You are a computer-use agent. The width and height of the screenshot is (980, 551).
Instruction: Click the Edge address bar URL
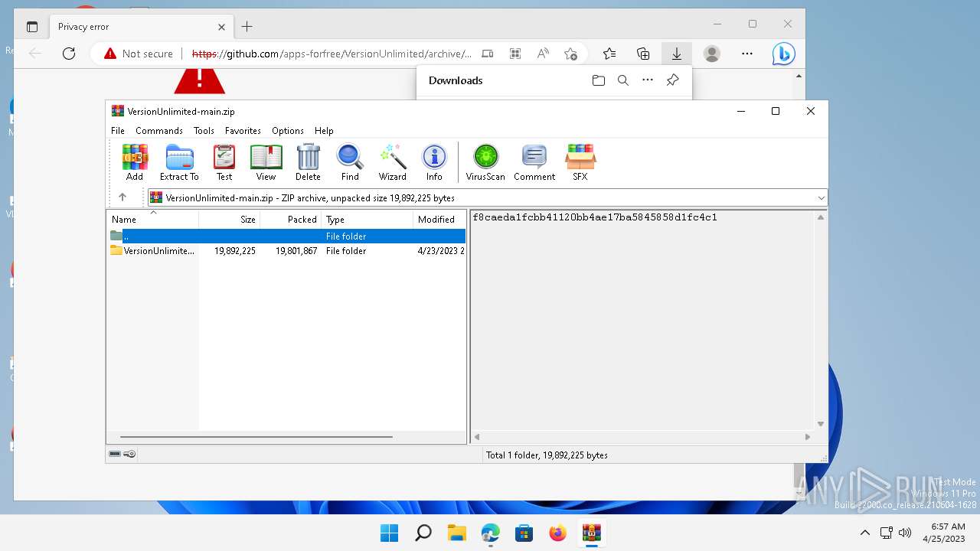pyautogui.click(x=332, y=54)
